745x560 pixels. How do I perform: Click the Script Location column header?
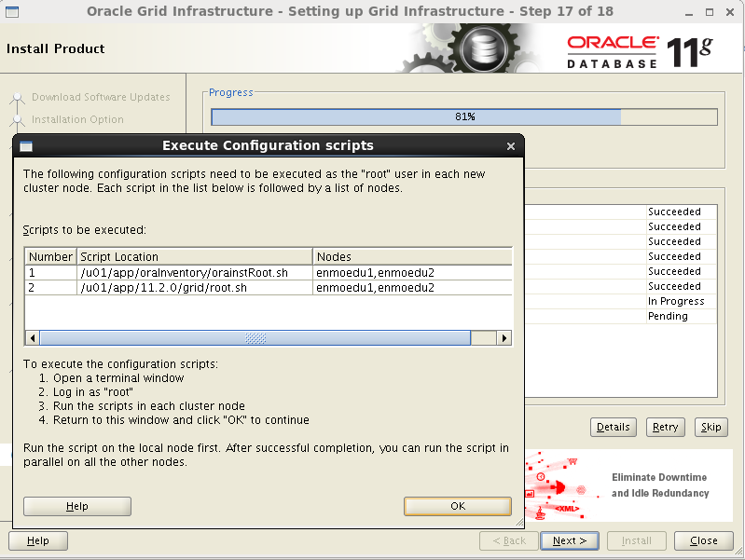(x=194, y=257)
